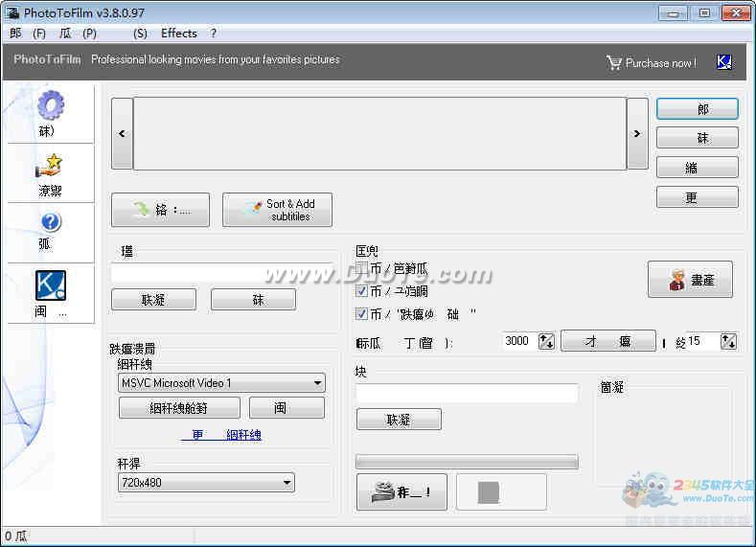Screen dimensions: 756x547
Task: Click the output file path field
Action: pyautogui.click(x=467, y=393)
